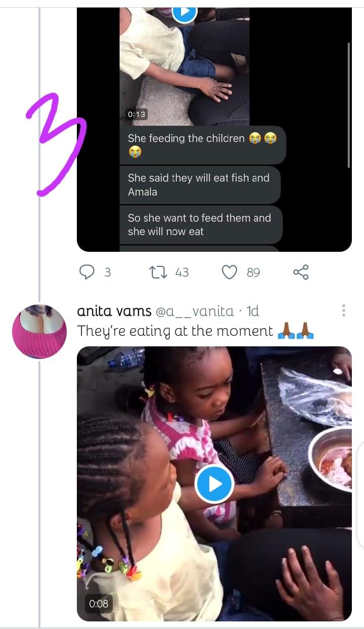This screenshot has height=629, width=364.
Task: Click the "fish and Amala" message bubble
Action: point(199,185)
